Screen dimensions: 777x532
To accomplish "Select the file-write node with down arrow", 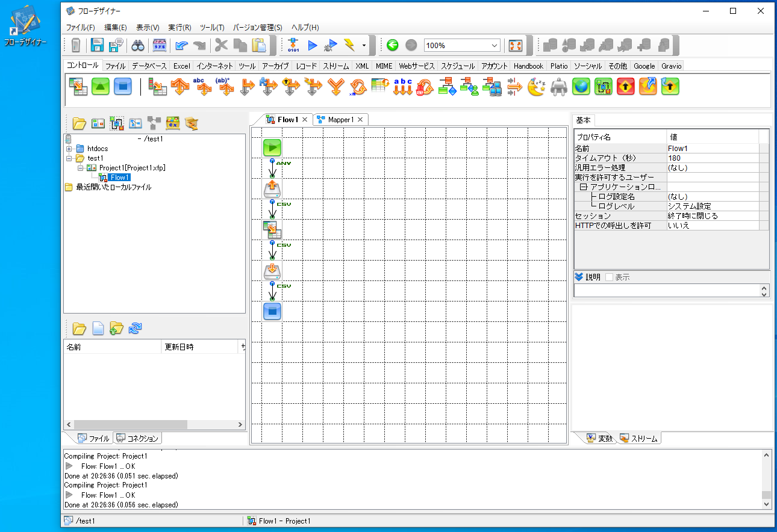I will (272, 271).
